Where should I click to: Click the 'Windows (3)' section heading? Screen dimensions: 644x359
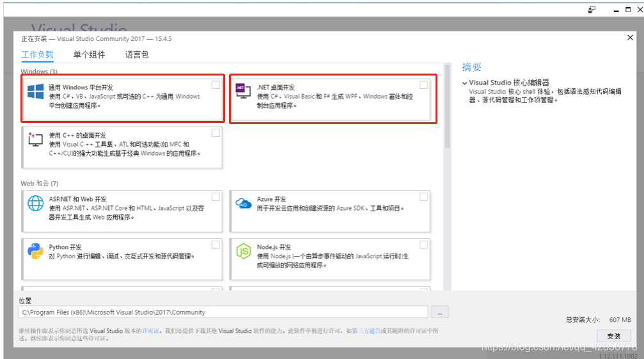pos(39,72)
